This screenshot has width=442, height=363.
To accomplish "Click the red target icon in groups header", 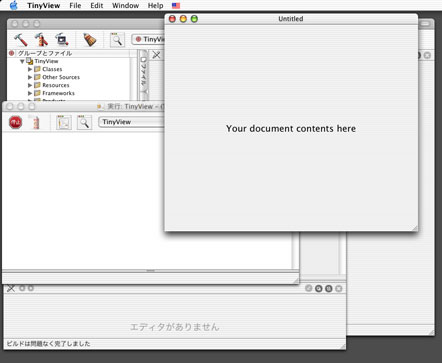I will pos(12,53).
